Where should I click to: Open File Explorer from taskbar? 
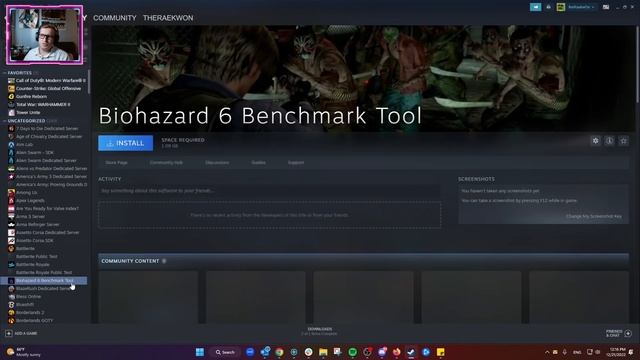323,352
